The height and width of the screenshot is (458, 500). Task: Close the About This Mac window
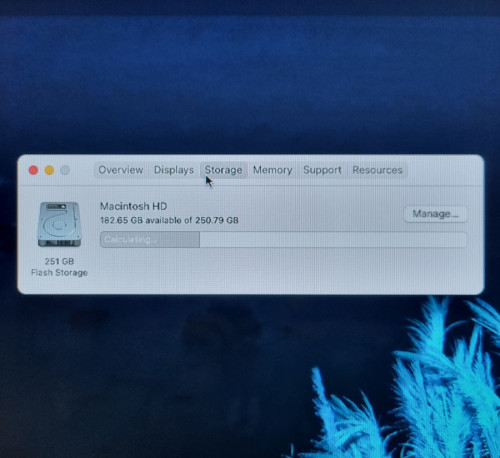33,170
